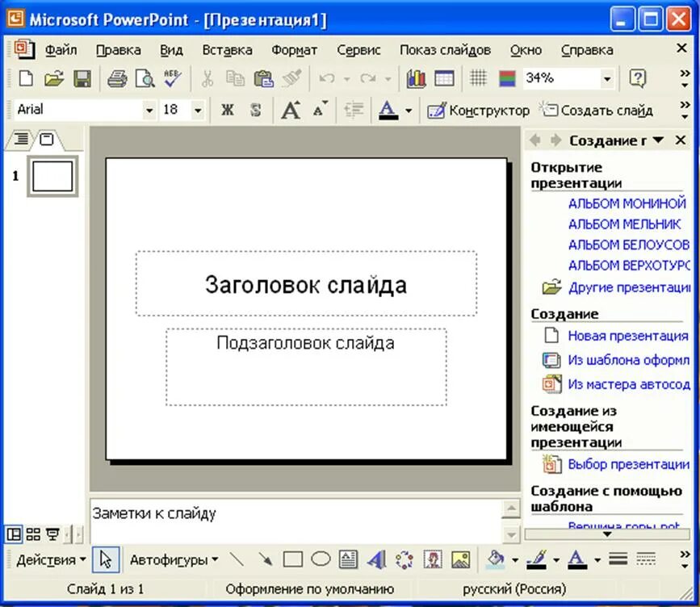Open font color dropdown arrow in formatting toolbar
The image size is (700, 607).
click(x=409, y=111)
